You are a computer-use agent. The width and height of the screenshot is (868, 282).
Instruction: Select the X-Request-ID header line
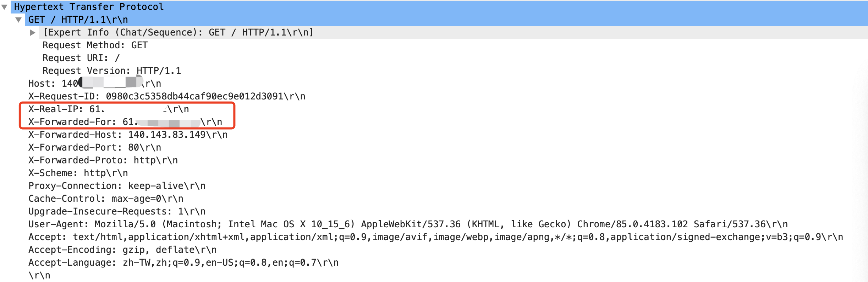click(166, 96)
